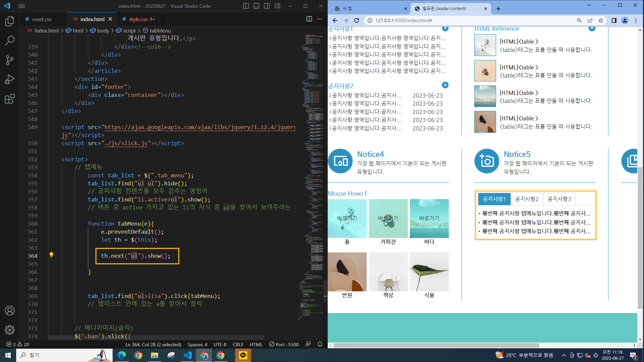Screen dimensions: 644x362
Task: Open the Search view in activity bar
Action: click(x=10, y=41)
